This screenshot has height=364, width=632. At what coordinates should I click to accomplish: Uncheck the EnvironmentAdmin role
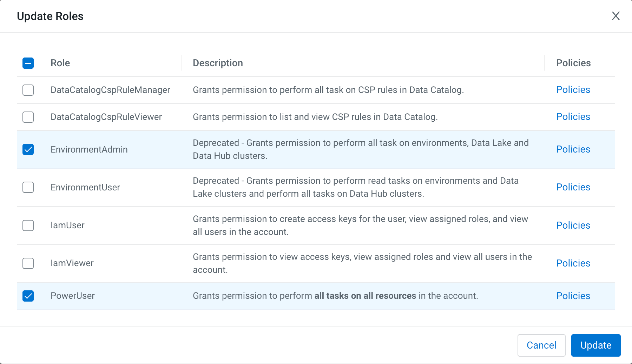pos(28,149)
